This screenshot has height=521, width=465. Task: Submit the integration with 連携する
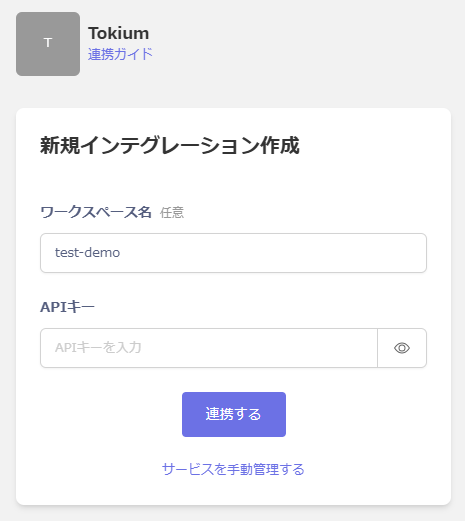tap(234, 414)
